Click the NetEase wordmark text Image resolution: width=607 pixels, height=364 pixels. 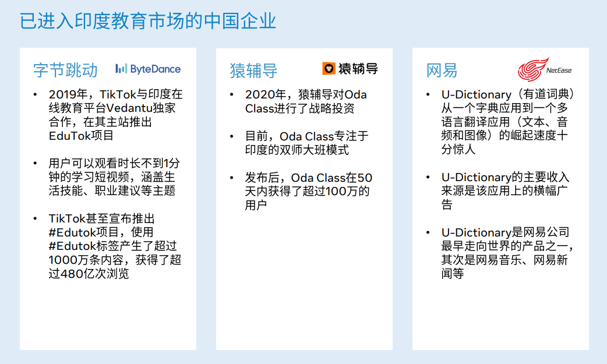(x=559, y=71)
